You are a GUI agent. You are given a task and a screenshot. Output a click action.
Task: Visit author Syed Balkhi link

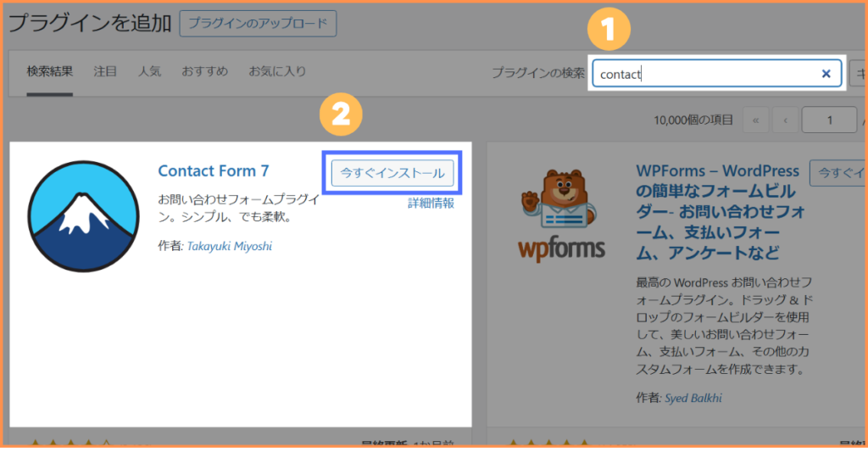coord(693,398)
